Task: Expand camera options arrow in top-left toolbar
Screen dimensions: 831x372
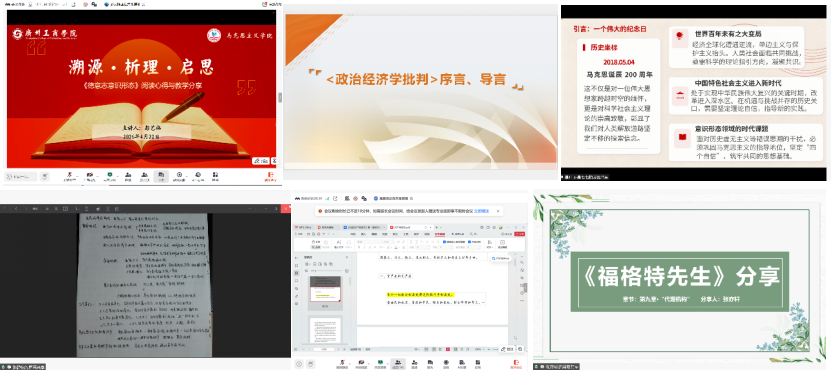Action: coord(98,176)
